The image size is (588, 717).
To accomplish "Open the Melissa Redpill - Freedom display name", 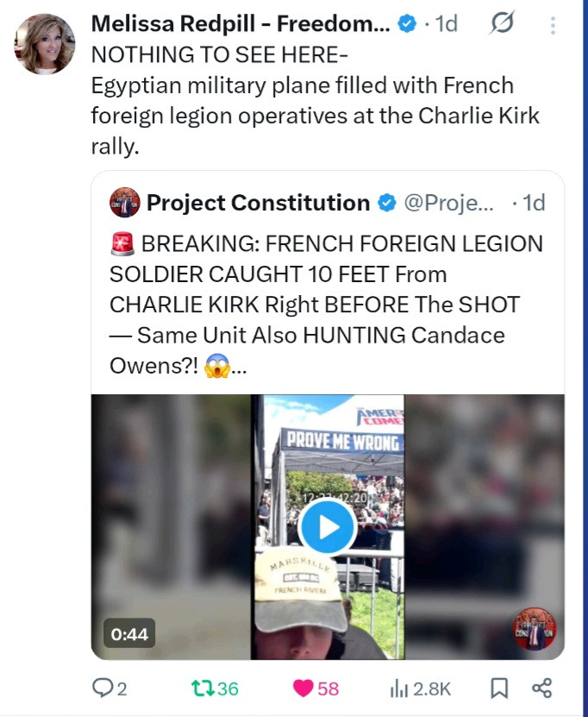I will click(x=241, y=24).
